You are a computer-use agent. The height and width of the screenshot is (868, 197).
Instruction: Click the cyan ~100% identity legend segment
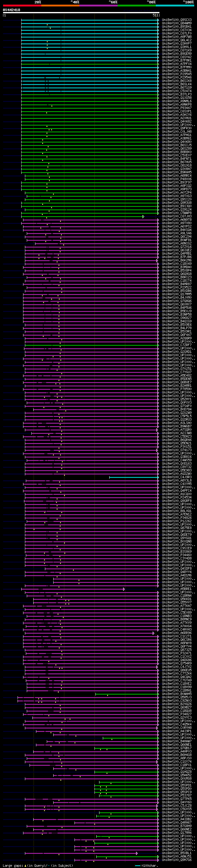pos(175,6)
